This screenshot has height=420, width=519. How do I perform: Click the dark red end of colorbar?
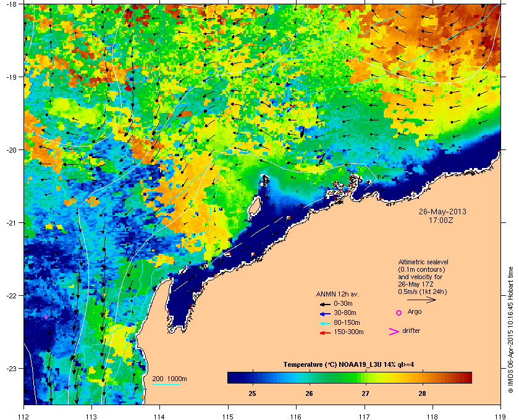click(x=468, y=377)
